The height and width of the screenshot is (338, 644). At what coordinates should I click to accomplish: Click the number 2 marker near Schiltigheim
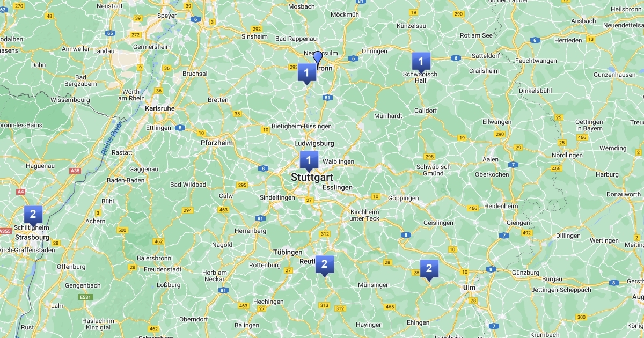tap(33, 215)
